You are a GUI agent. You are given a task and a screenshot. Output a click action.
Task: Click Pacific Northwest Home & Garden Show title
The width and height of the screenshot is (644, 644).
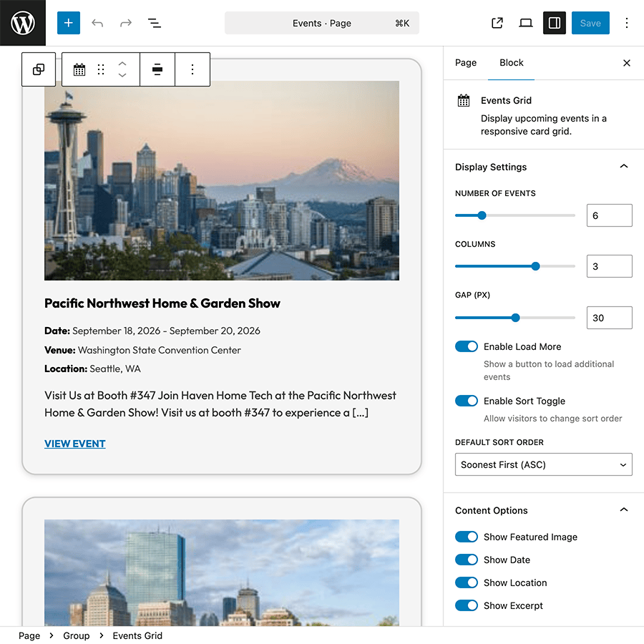pos(162,303)
